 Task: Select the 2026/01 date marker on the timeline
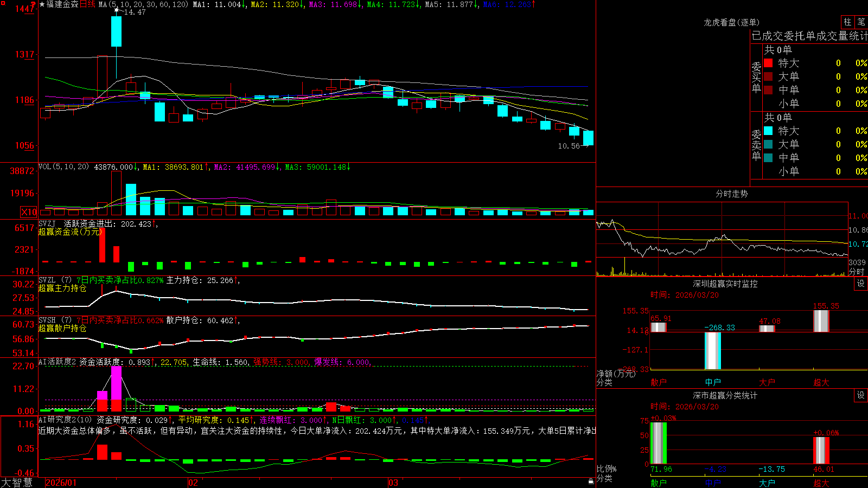(x=61, y=483)
